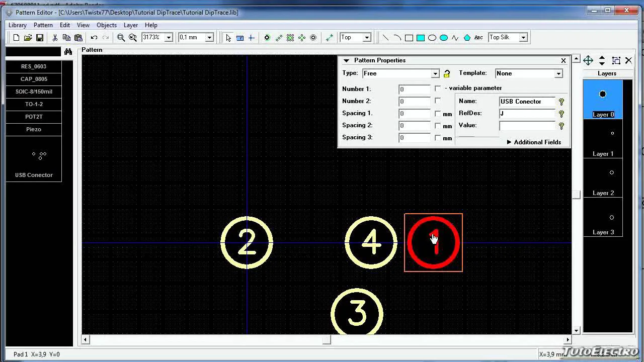Click the binoculars search icon

point(68,52)
